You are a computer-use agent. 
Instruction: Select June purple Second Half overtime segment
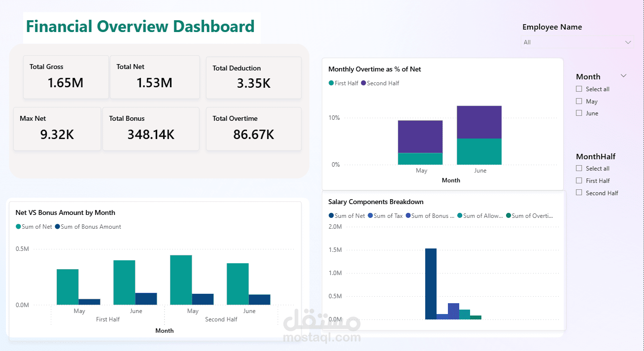pyautogui.click(x=479, y=122)
